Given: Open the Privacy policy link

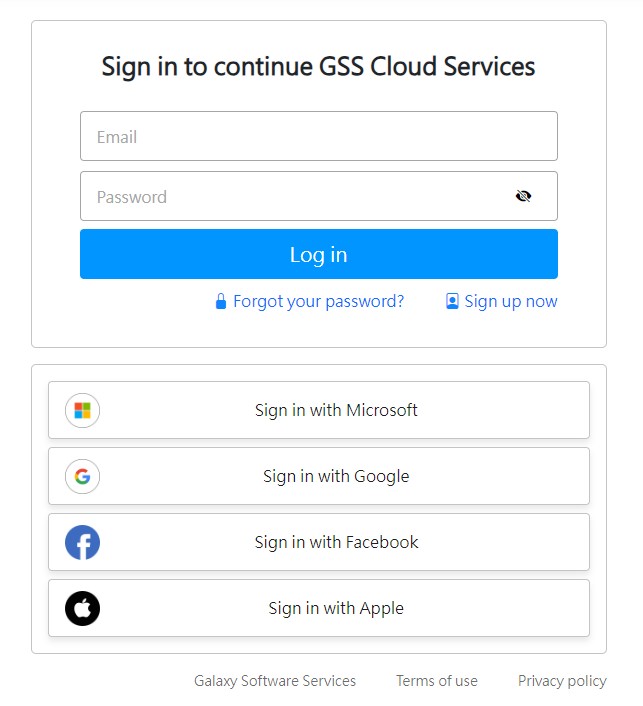Looking at the screenshot, I should 562,681.
